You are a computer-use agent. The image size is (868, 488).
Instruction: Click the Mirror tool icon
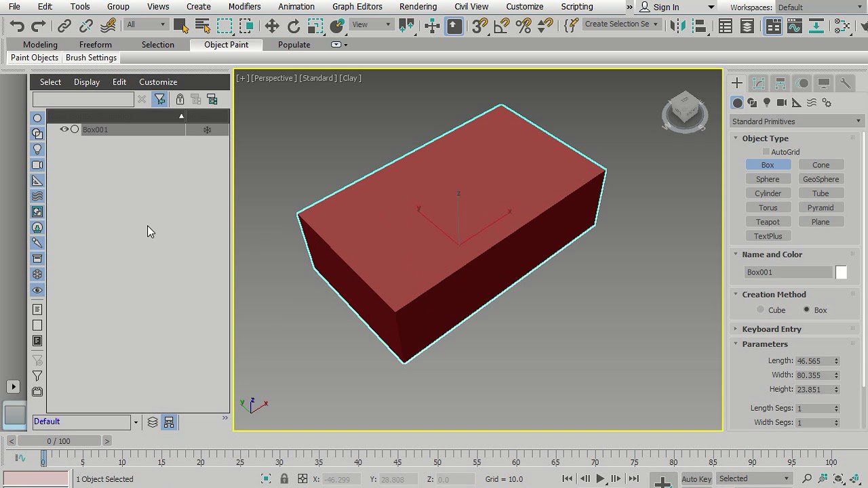677,26
